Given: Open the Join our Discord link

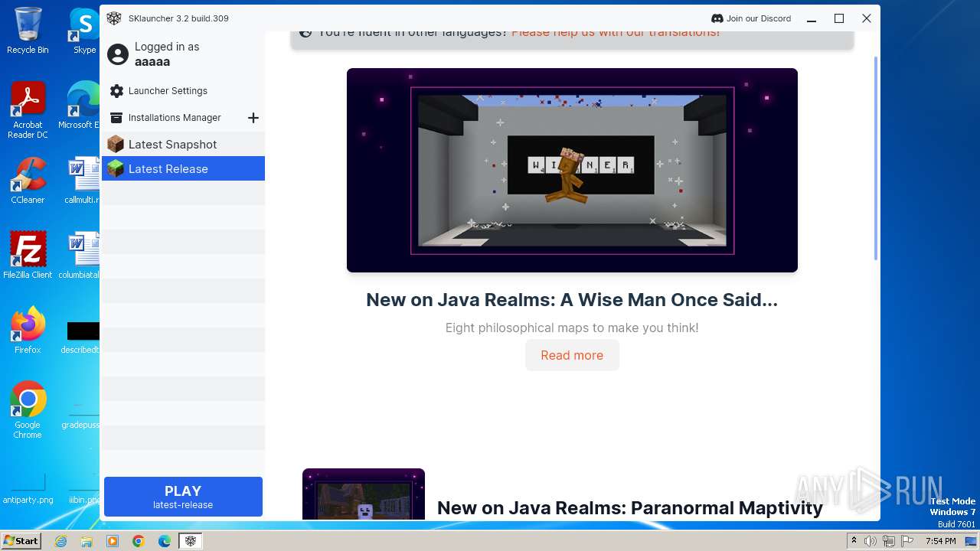Looking at the screenshot, I should 751,18.
